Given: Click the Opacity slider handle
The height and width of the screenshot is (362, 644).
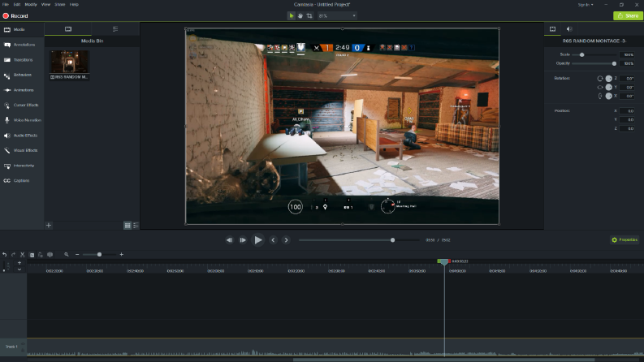Looking at the screenshot, I should coord(614,63).
